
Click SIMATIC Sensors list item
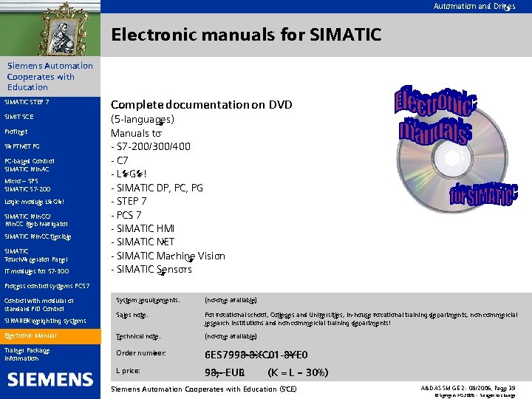[x=151, y=270]
